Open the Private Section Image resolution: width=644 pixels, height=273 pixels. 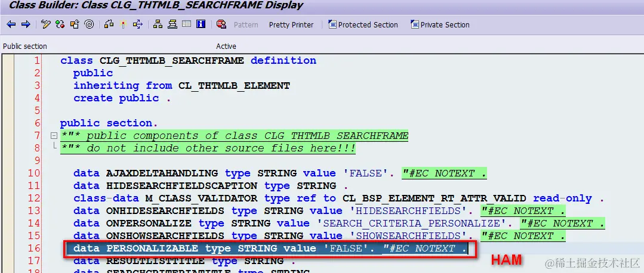point(440,24)
